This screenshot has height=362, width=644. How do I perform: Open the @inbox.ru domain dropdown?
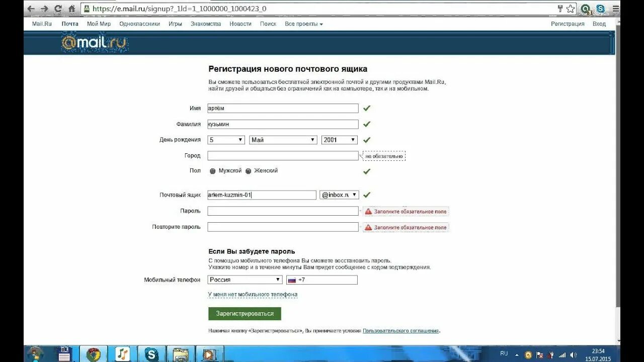click(x=339, y=195)
